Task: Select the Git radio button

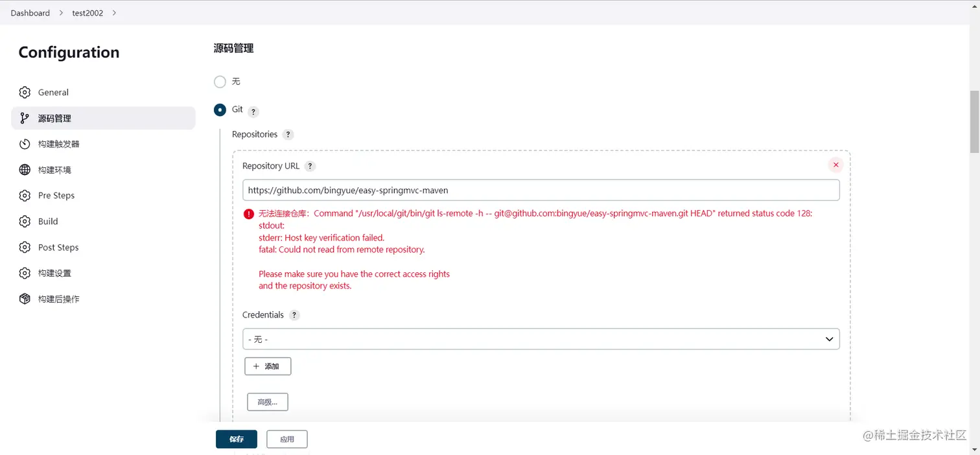Action: click(220, 110)
